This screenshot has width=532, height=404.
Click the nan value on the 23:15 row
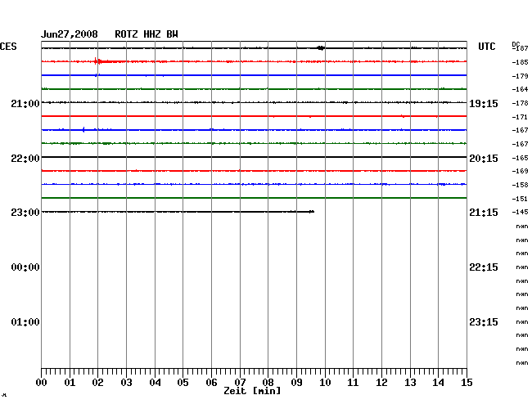pos(522,322)
